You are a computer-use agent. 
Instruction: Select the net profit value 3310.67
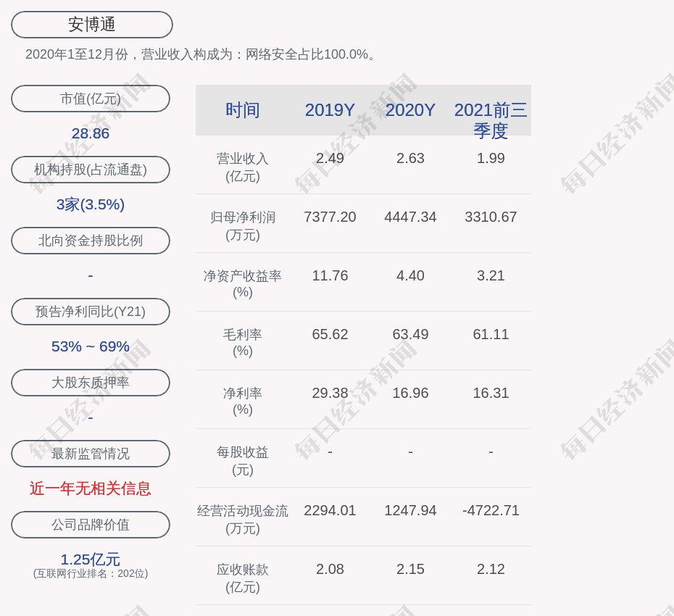click(x=491, y=217)
